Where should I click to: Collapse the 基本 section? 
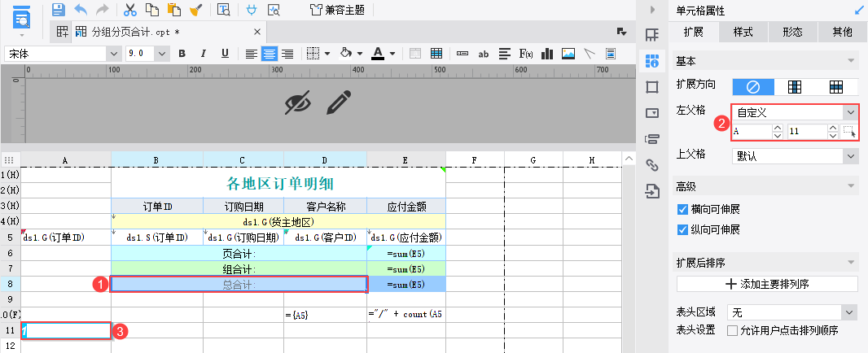tap(850, 61)
